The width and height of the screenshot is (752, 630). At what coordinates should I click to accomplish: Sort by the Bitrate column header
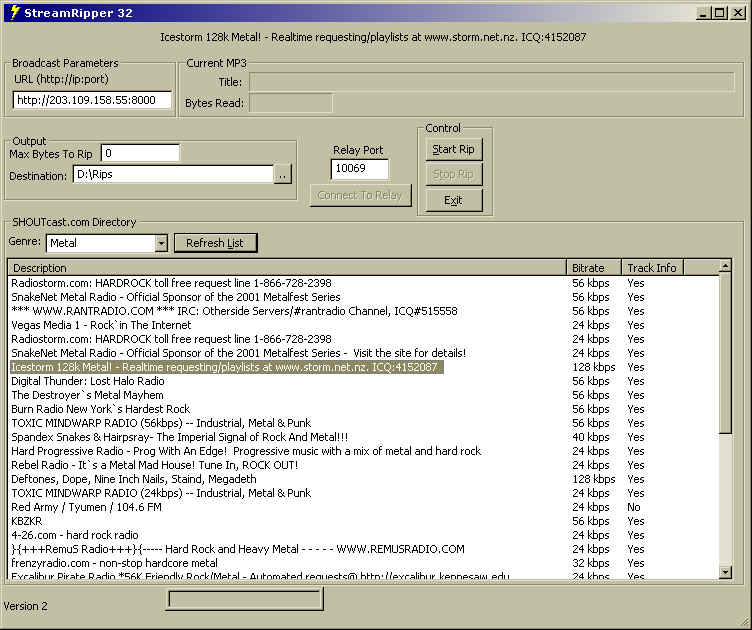[593, 268]
